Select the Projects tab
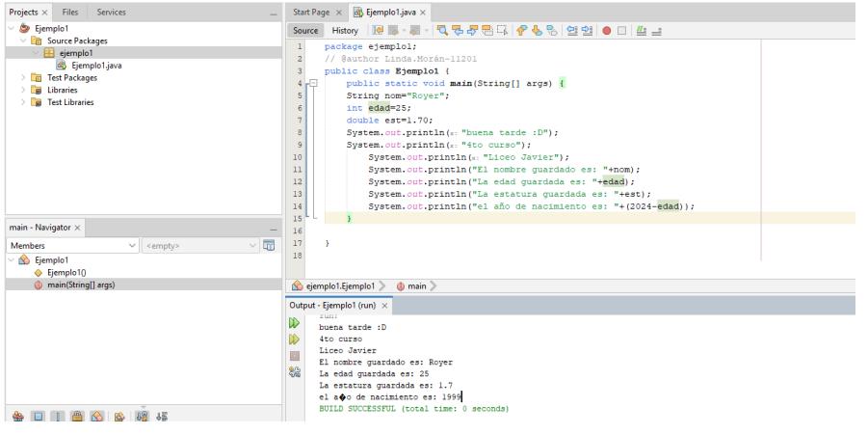The width and height of the screenshot is (868, 434). click(24, 13)
